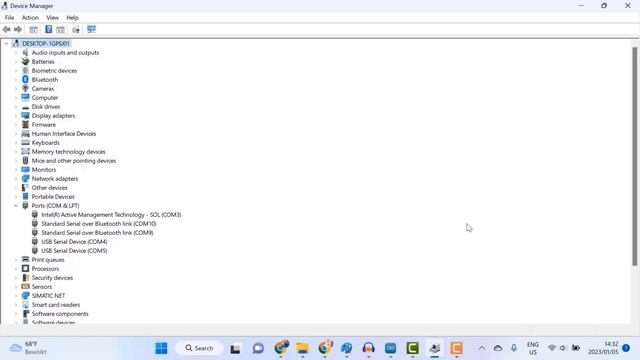Viewport: 640px width, 360px height.
Task: Open the Help toolbar icon
Action: point(49,29)
